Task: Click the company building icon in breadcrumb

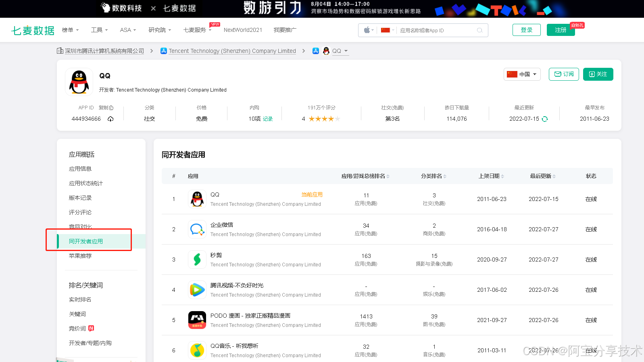Action: tap(60, 51)
